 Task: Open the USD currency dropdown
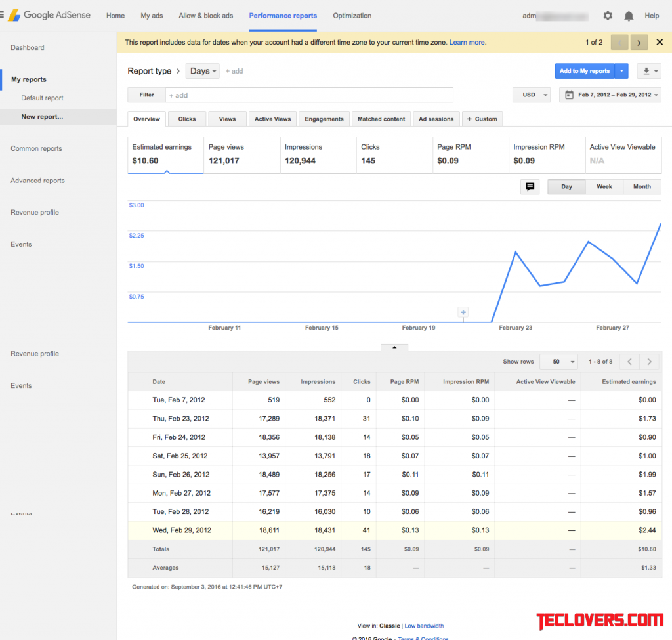pyautogui.click(x=532, y=95)
